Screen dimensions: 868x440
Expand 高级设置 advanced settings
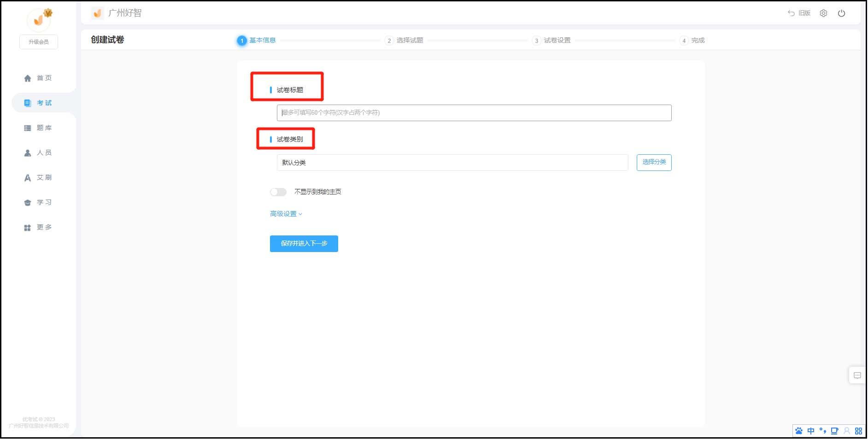pos(286,214)
